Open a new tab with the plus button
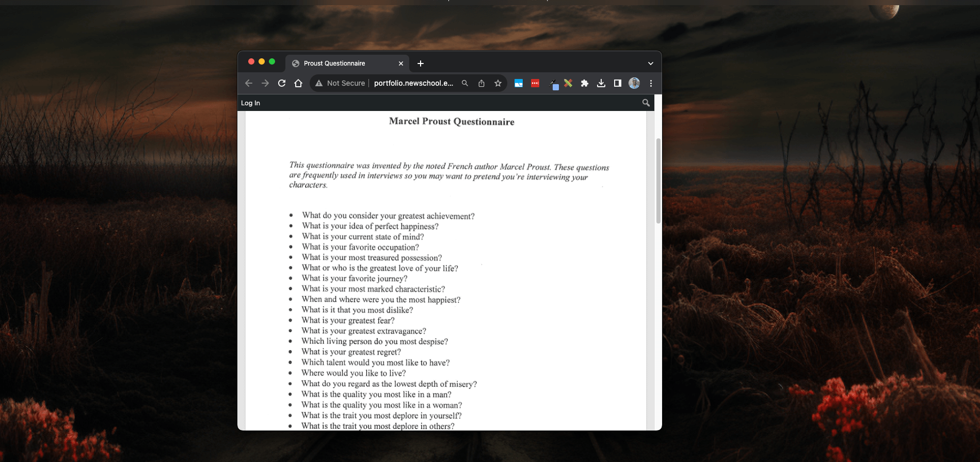This screenshot has width=980, height=462. pyautogui.click(x=421, y=63)
